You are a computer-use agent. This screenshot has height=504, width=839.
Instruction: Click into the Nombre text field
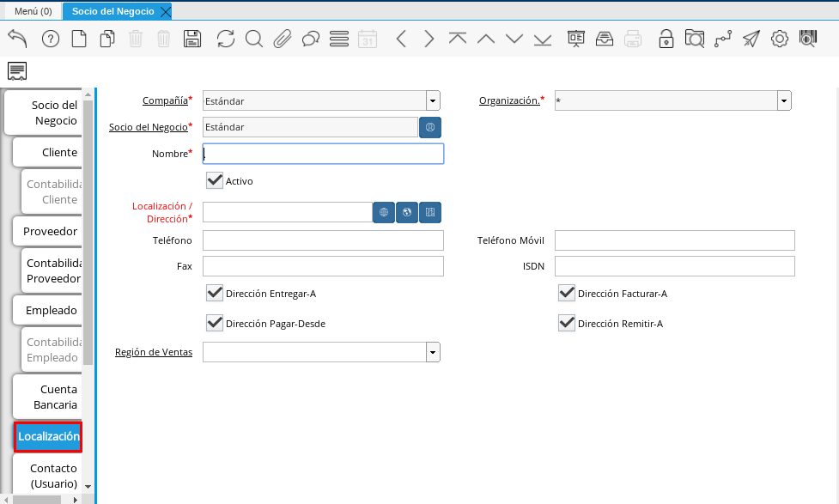[x=323, y=154]
